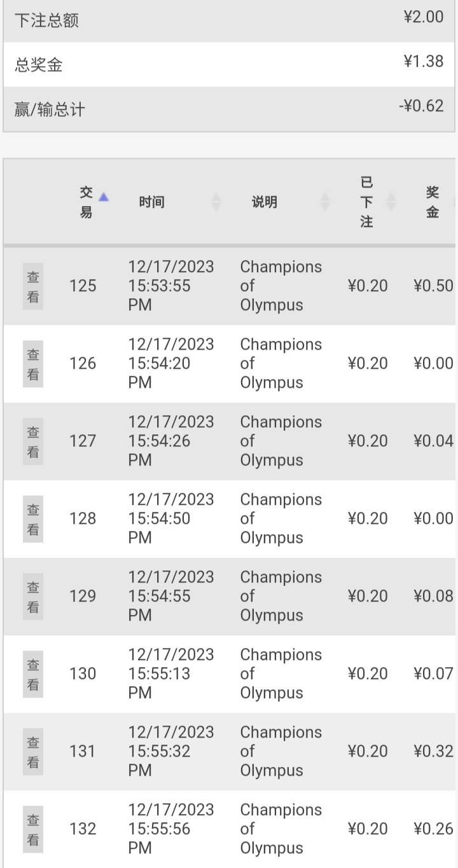Image resolution: width=458 pixels, height=868 pixels.
Task: Open 查看 for transaction 126
Action: click(x=33, y=364)
